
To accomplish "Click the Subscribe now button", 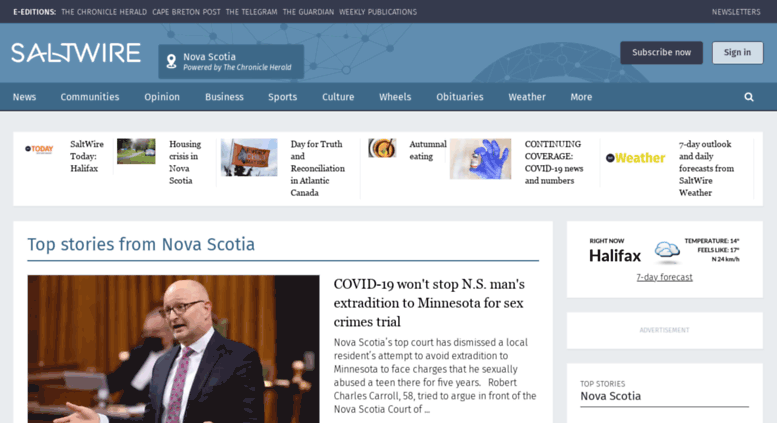I will click(x=661, y=53).
